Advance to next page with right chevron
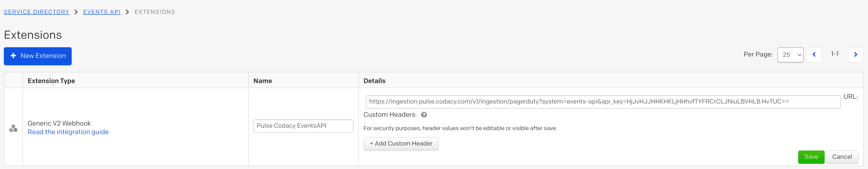Image resolution: width=868 pixels, height=169 pixels. click(x=856, y=54)
